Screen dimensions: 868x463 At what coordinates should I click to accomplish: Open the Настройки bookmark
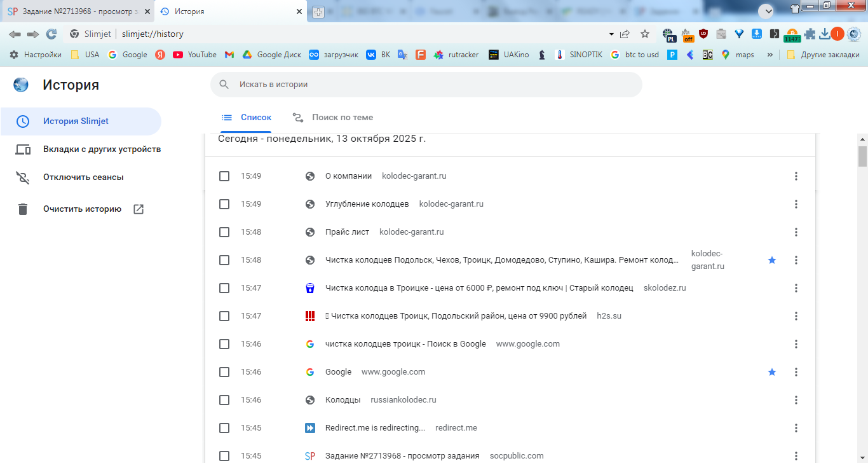coord(36,55)
